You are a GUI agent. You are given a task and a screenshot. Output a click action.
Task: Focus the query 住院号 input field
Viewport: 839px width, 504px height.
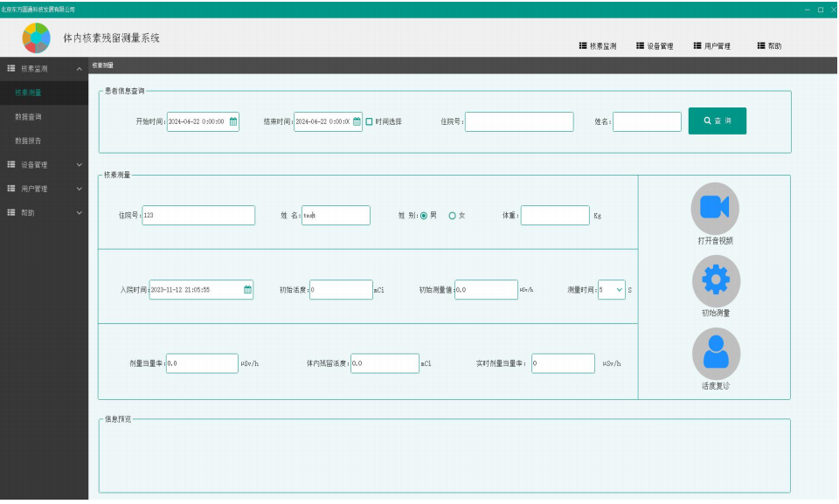pos(519,121)
